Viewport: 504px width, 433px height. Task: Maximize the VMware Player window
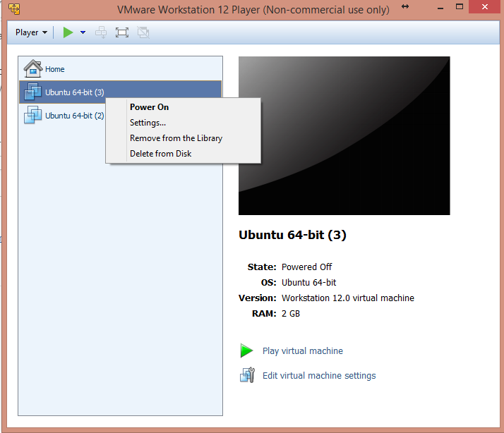[460, 7]
